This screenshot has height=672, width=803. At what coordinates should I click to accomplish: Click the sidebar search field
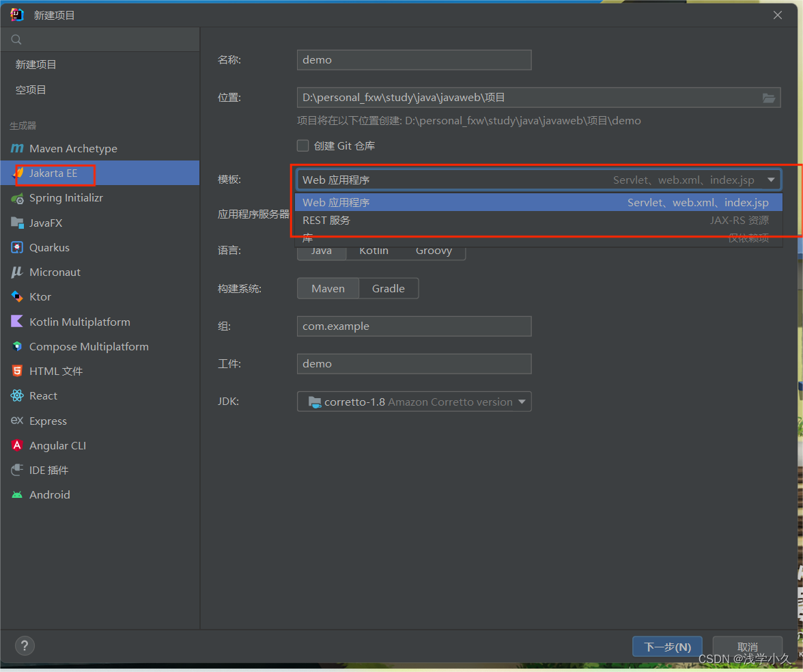[100, 40]
